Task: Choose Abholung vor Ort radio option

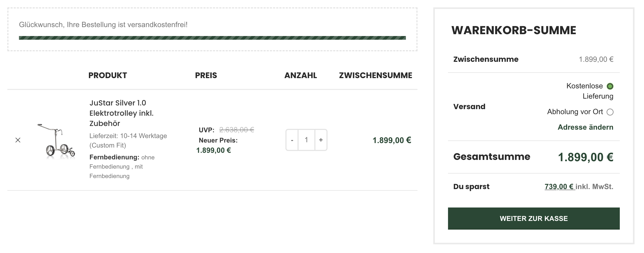Action: tap(610, 112)
